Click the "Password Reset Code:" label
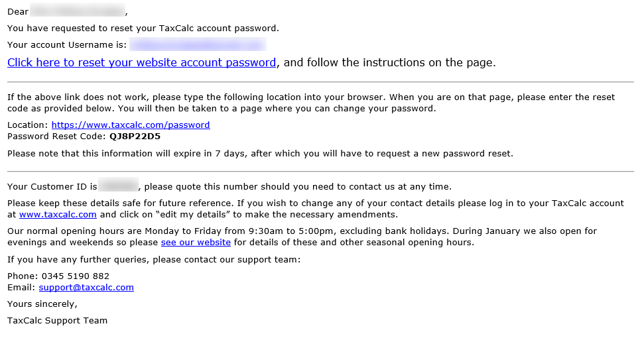 [56, 137]
